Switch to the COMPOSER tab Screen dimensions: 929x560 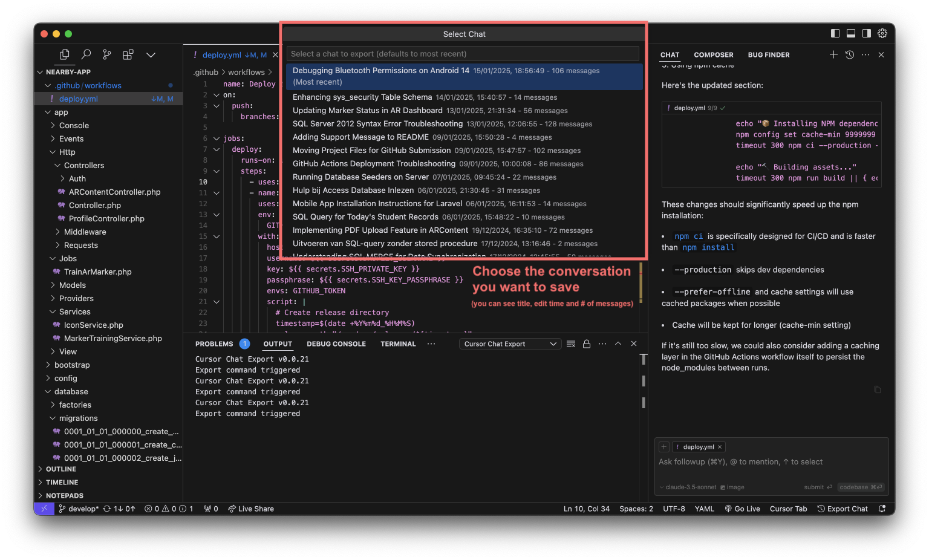click(x=714, y=55)
